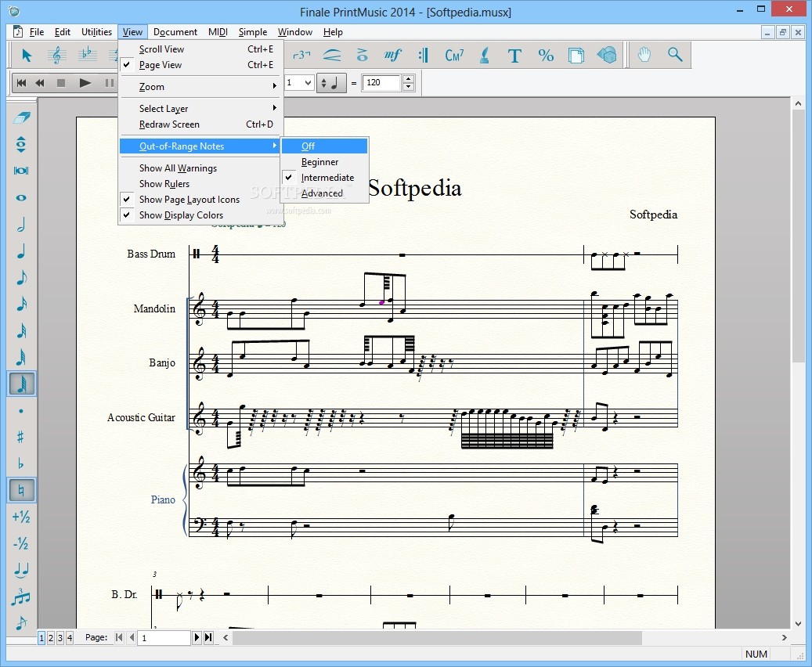Image resolution: width=812 pixels, height=667 pixels.
Task: Select the Selection arrow tool
Action: coord(27,55)
